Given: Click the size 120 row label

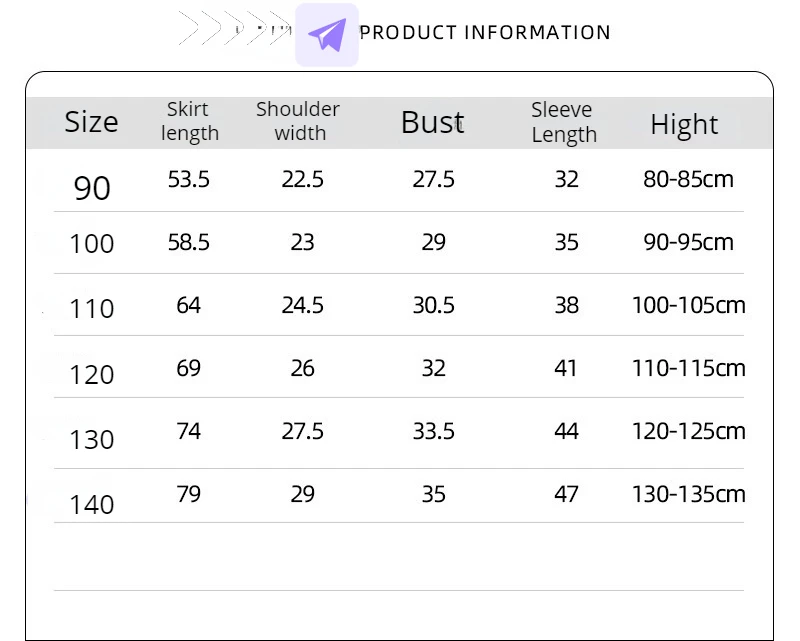Looking at the screenshot, I should click(x=92, y=374).
